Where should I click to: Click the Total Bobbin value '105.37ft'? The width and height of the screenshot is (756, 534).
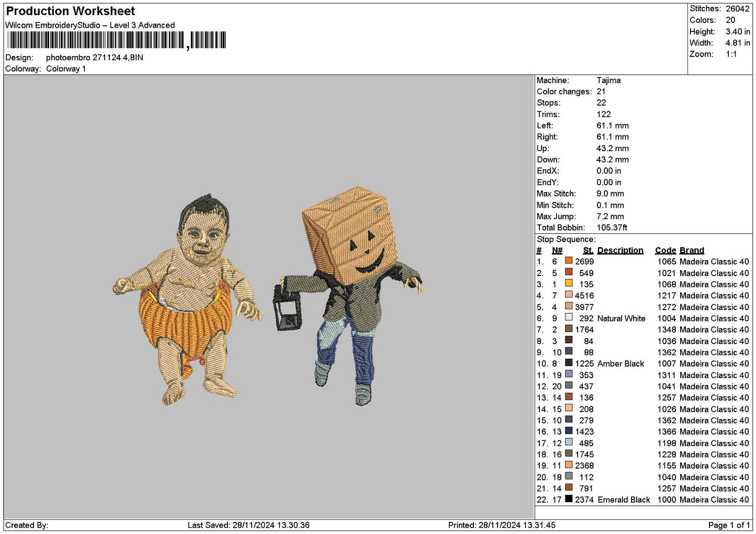point(612,228)
